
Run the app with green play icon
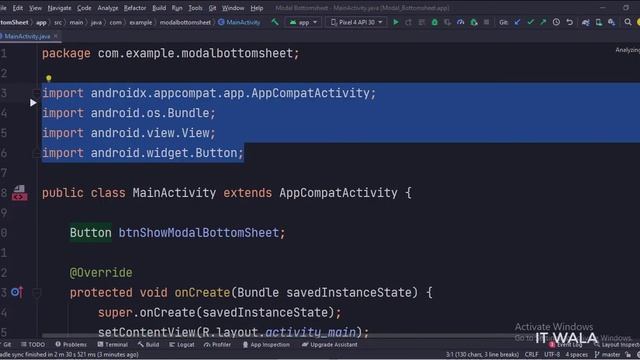tap(396, 22)
